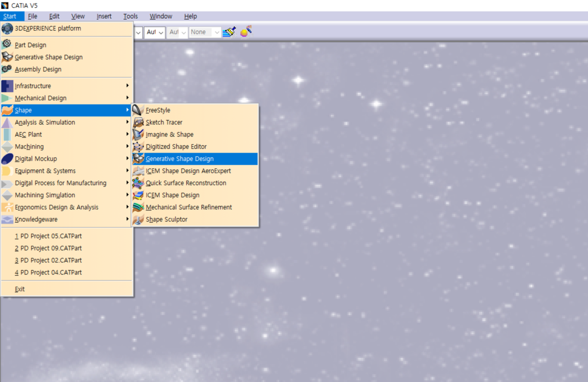
Task: Expand Equipment & Systems submenu arrow
Action: click(127, 171)
